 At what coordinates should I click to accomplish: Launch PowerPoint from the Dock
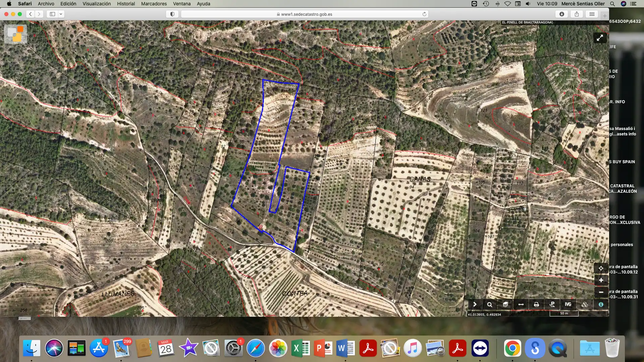[x=323, y=348]
